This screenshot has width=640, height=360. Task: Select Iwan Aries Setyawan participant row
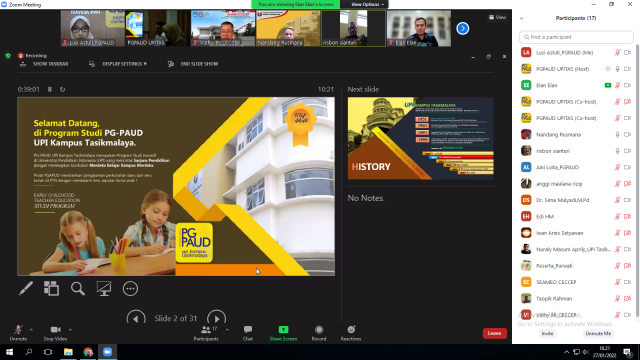click(x=576, y=233)
